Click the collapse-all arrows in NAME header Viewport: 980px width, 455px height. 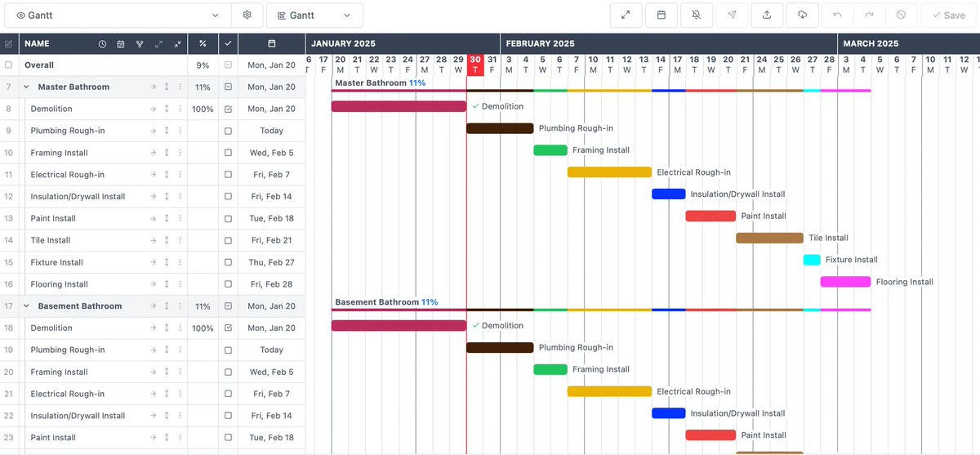pyautogui.click(x=177, y=43)
